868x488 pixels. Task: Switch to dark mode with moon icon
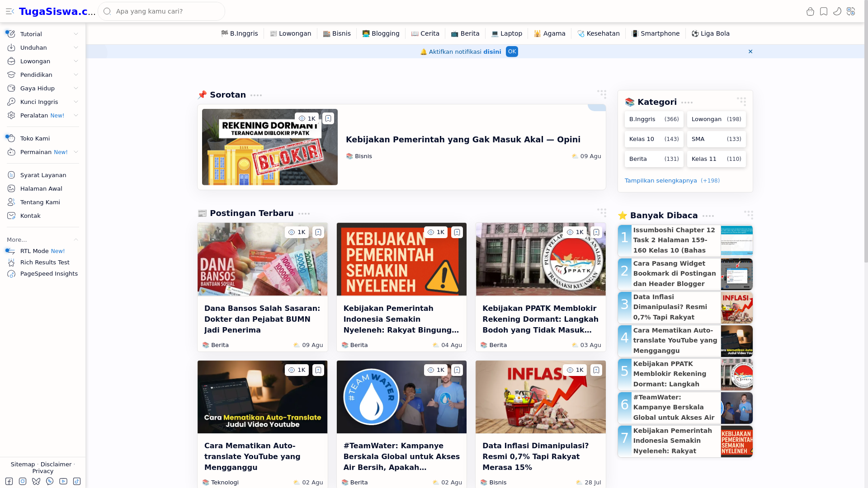click(837, 11)
